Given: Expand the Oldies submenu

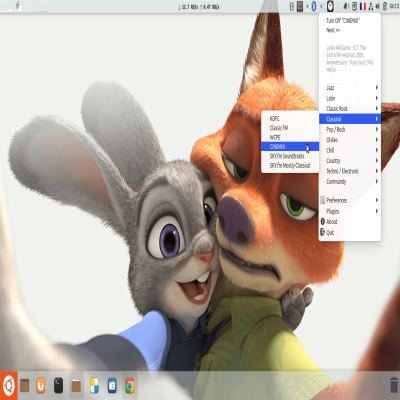Looking at the screenshot, I should click(350, 140).
